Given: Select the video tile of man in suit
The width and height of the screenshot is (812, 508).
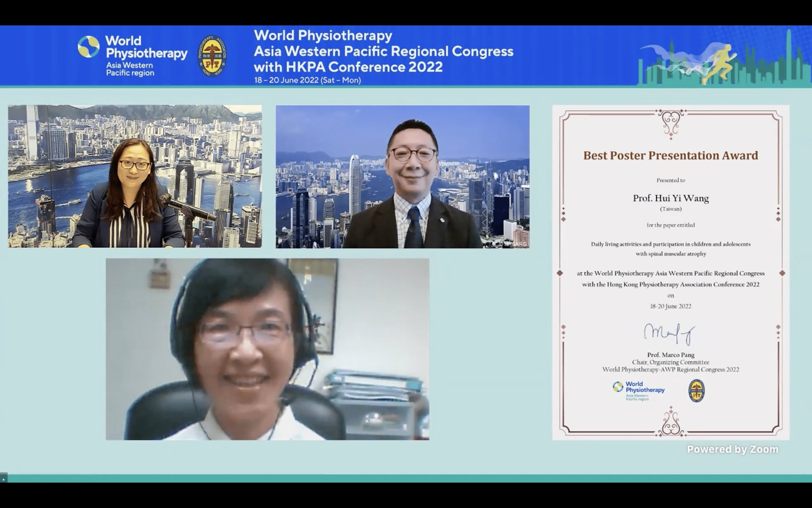Looking at the screenshot, I should [x=403, y=177].
